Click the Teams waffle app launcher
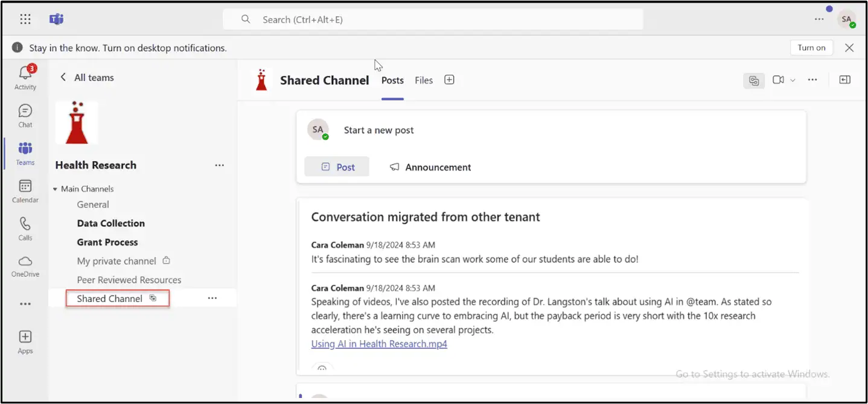Image resolution: width=868 pixels, height=404 pixels. click(25, 19)
